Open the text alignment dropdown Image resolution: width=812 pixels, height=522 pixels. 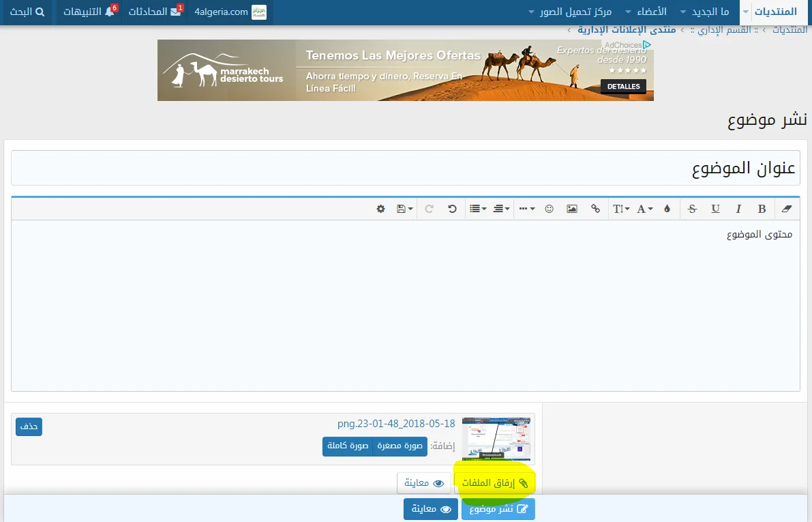[x=502, y=209]
